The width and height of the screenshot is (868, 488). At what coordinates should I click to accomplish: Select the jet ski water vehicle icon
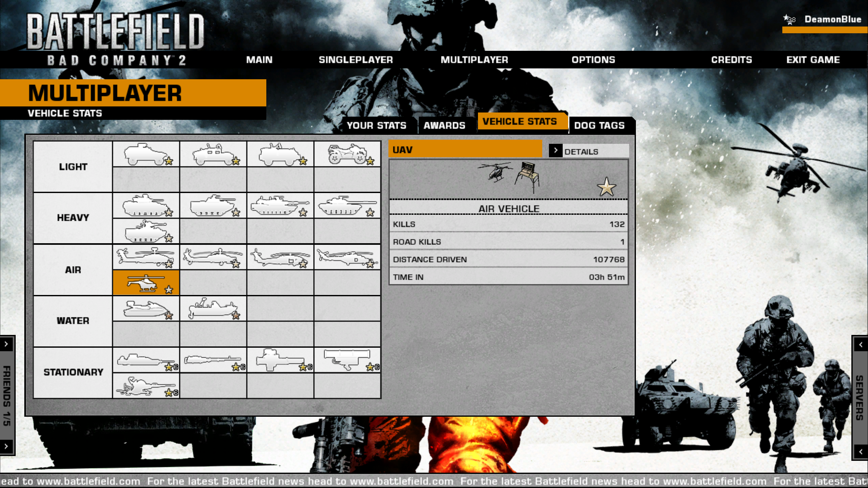(146, 308)
